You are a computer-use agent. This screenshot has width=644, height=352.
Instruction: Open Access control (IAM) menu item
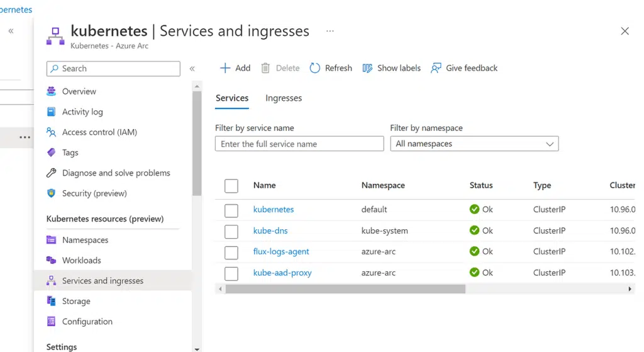click(x=99, y=132)
